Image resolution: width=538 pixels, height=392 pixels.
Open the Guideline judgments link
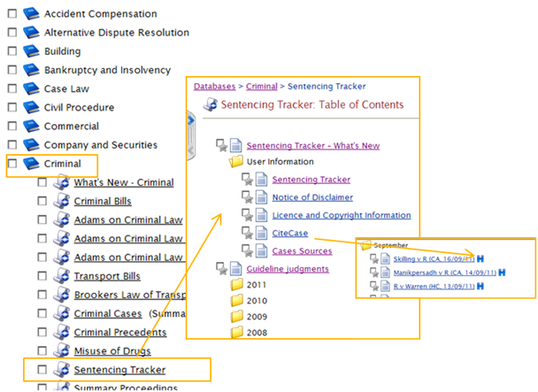tap(288, 269)
